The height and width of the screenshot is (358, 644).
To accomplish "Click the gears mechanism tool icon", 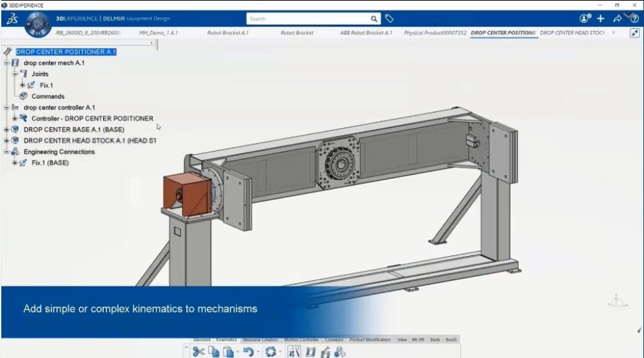I will [x=340, y=352].
